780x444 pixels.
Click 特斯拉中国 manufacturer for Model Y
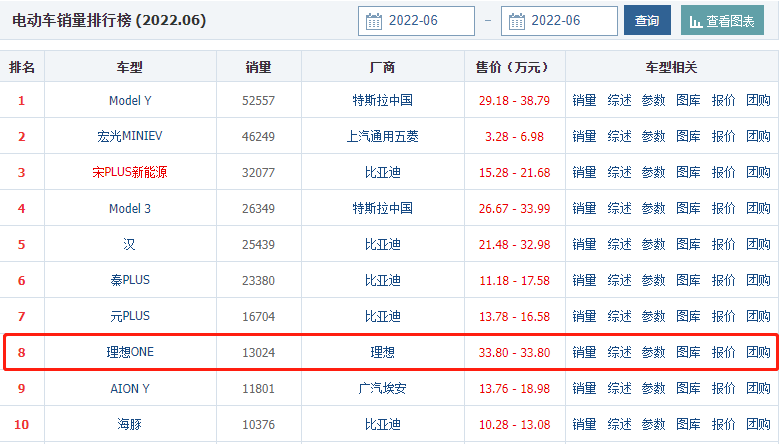[x=382, y=100]
